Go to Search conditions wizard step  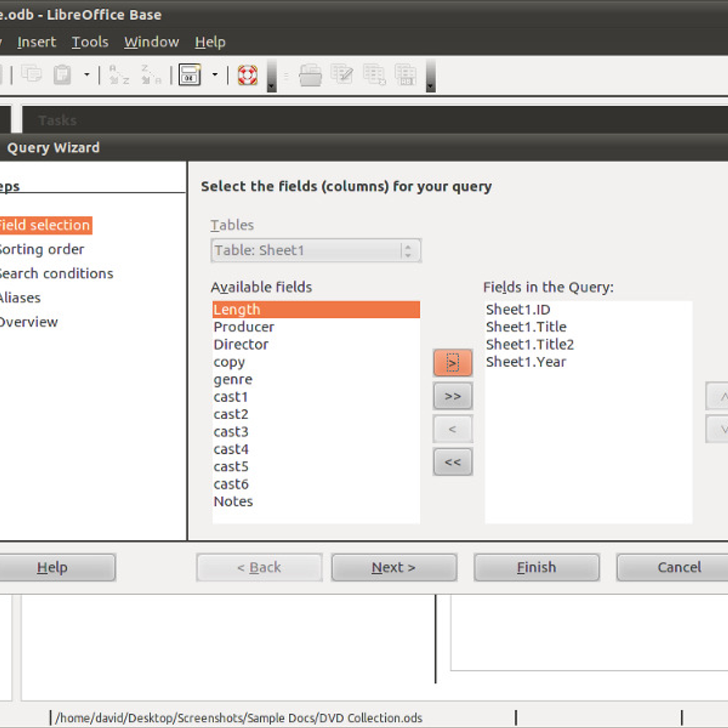point(56,274)
